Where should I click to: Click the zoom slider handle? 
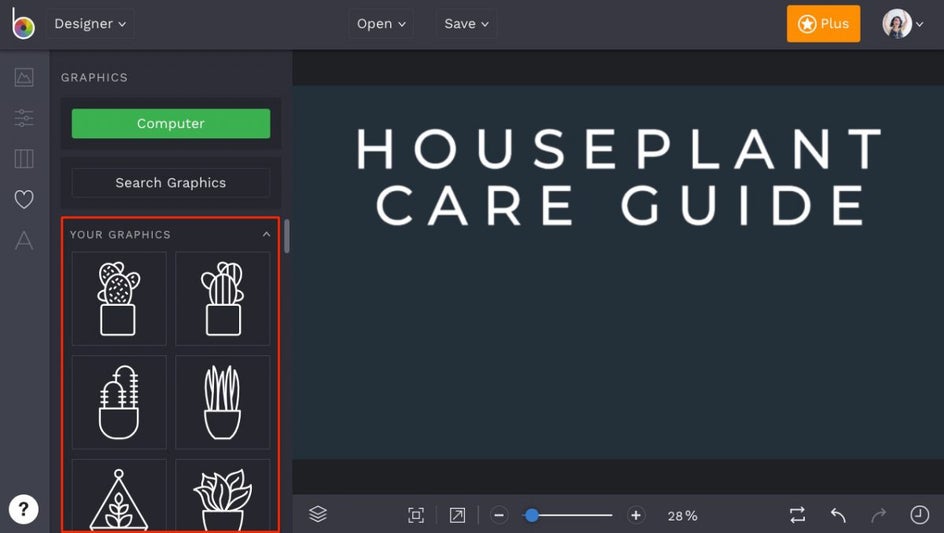coord(532,516)
